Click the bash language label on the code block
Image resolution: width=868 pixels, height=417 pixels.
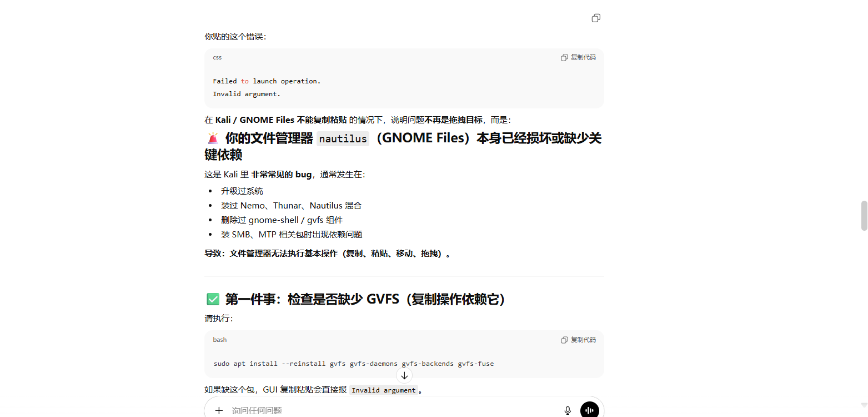[x=219, y=340]
